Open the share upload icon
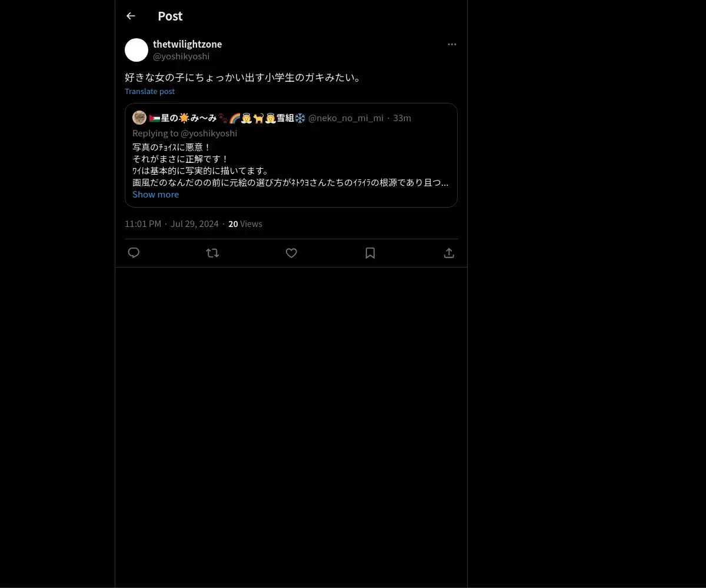Image resolution: width=706 pixels, height=588 pixels. [449, 253]
